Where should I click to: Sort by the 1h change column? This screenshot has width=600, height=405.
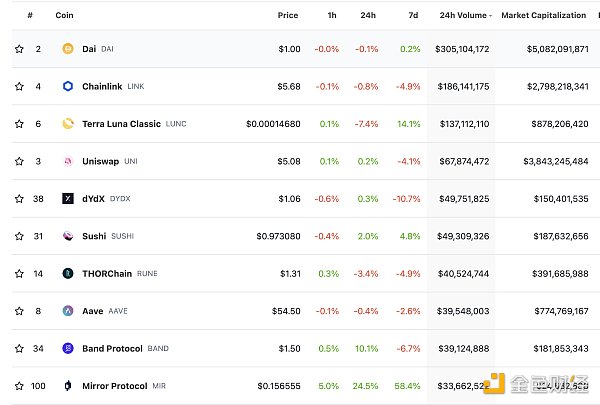[x=333, y=15]
